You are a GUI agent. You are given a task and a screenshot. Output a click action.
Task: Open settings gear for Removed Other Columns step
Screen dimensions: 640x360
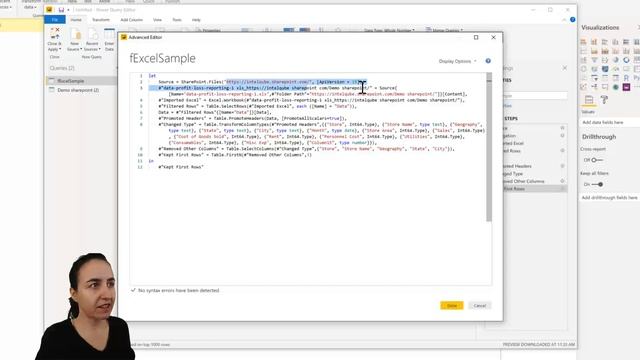tap(562, 181)
